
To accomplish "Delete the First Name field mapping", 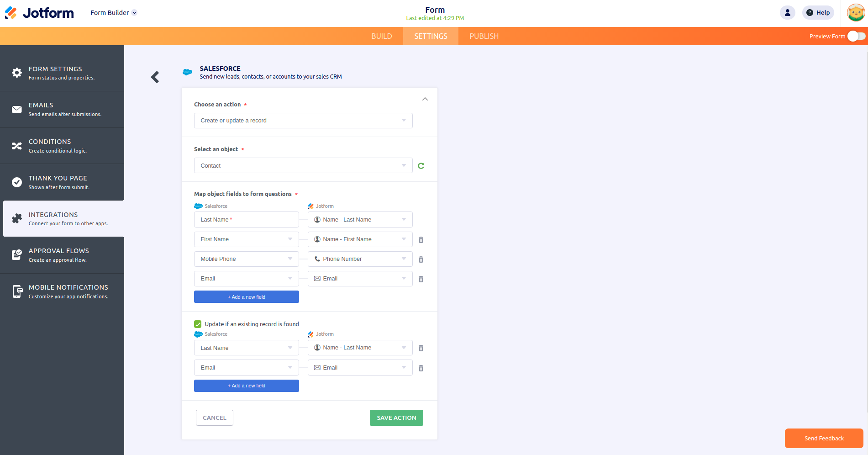I will (x=421, y=240).
